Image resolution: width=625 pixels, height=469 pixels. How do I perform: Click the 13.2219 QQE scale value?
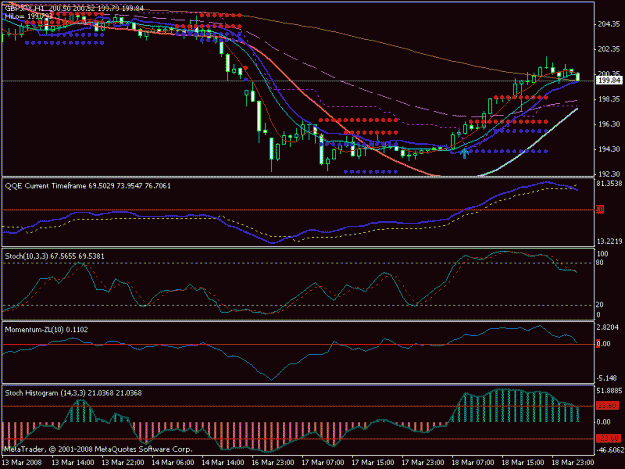[609, 241]
